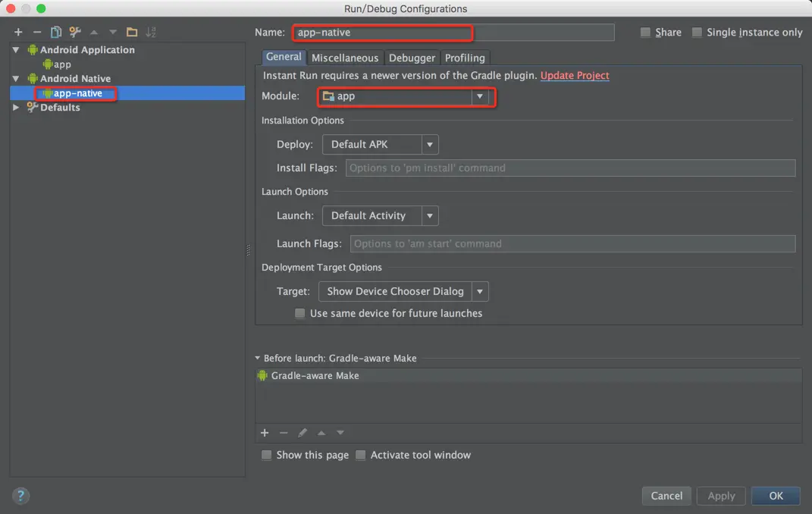The width and height of the screenshot is (812, 514).
Task: Select the Android Application group label
Action: pyautogui.click(x=87, y=50)
